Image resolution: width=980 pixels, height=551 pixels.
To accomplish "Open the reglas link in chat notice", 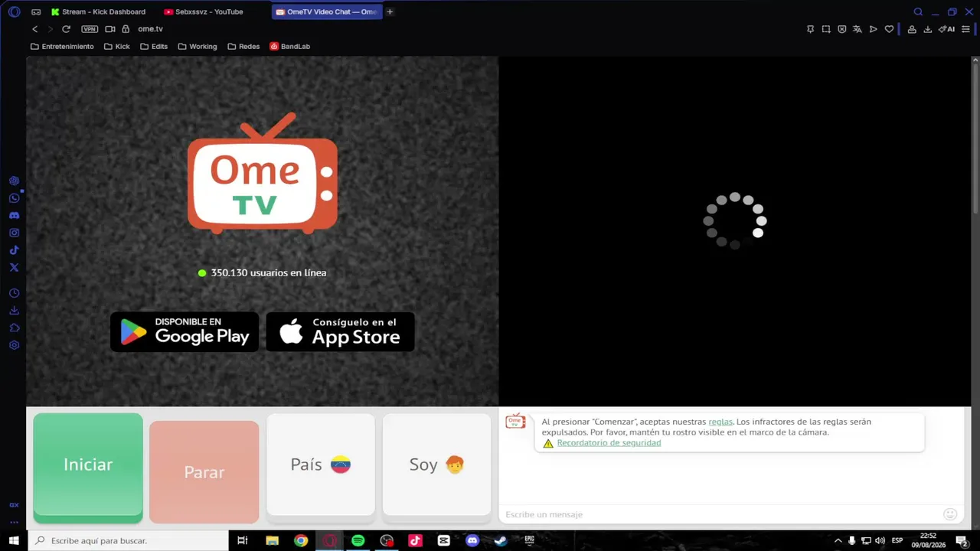I will [720, 422].
